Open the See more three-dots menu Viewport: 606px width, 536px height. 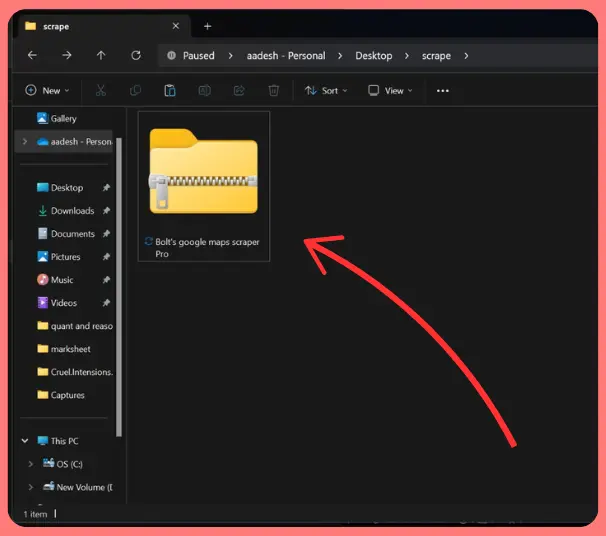point(443,90)
